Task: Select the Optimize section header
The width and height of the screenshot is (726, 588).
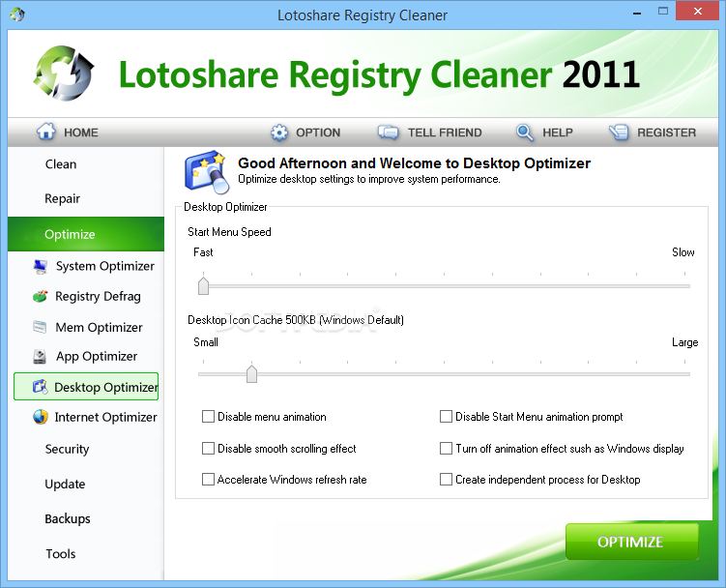Action: (86, 234)
